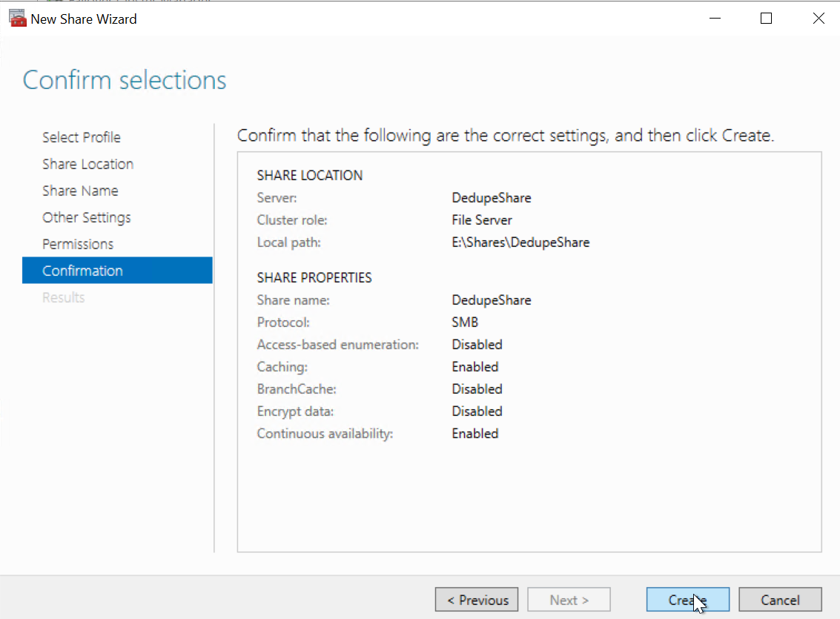This screenshot has width=840, height=619.
Task: Click the Server label
Action: [x=277, y=198]
